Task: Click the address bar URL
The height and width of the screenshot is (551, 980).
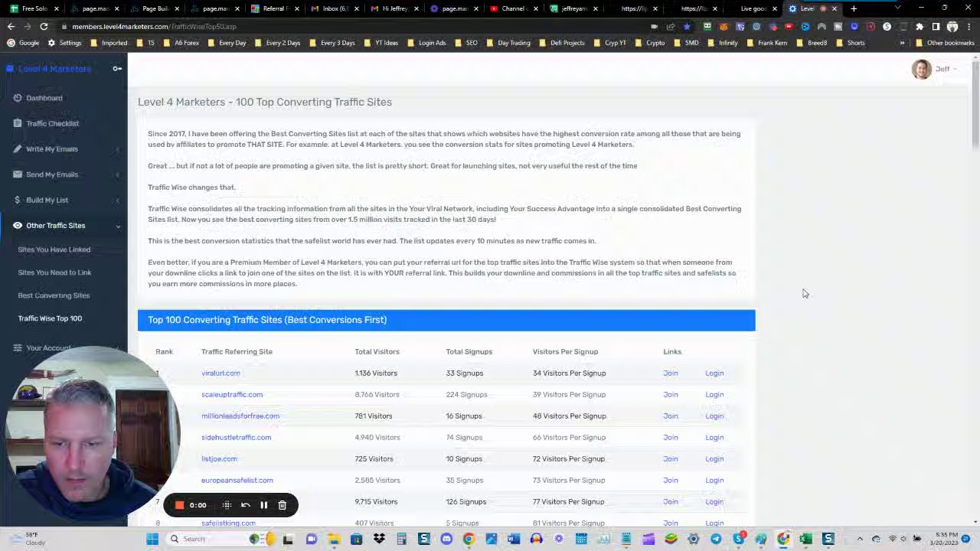Action: coord(154,27)
